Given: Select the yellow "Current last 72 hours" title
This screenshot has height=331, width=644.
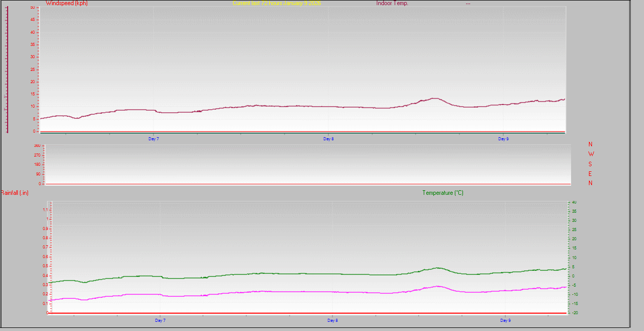Looking at the screenshot, I should pos(276,3).
